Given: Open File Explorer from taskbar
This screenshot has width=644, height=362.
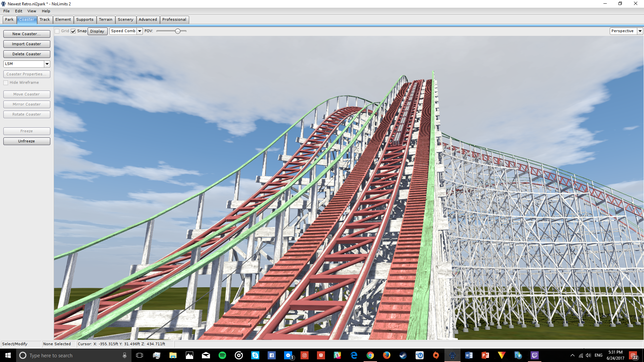Looking at the screenshot, I should click(x=173, y=355).
